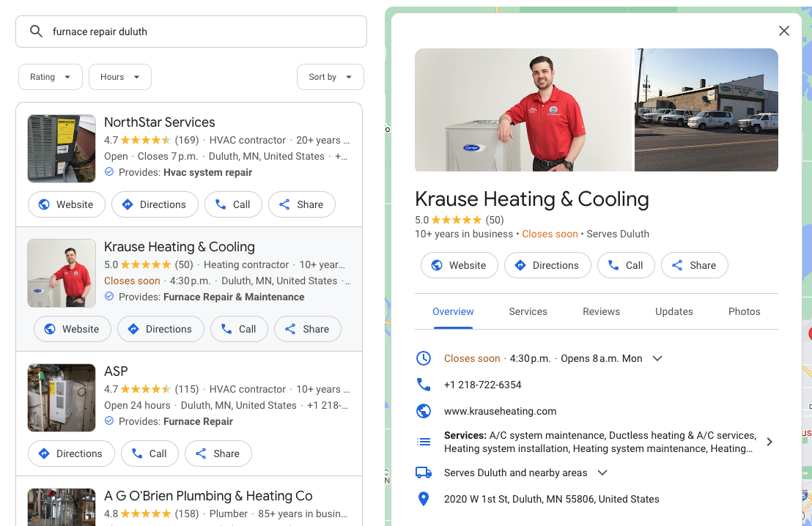Image resolution: width=812 pixels, height=526 pixels.
Task: Click the phone icon beside +1 218-722-6354
Action: click(423, 385)
